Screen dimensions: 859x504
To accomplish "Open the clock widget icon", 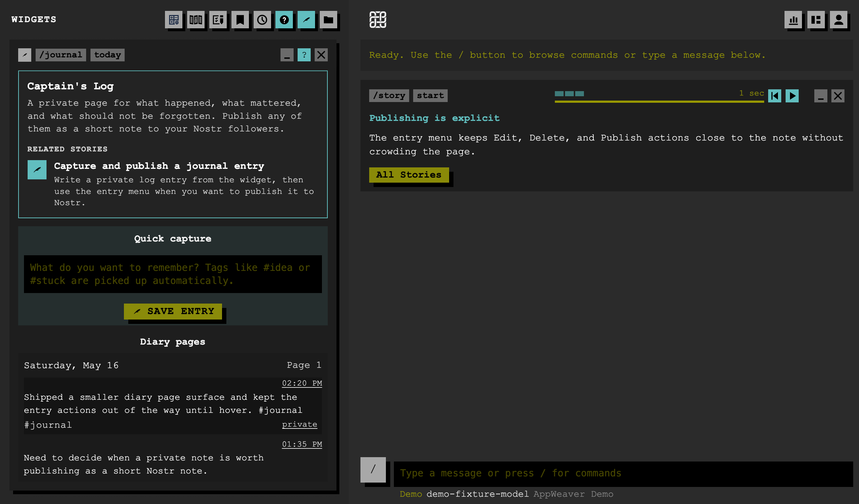I will pyautogui.click(x=262, y=20).
